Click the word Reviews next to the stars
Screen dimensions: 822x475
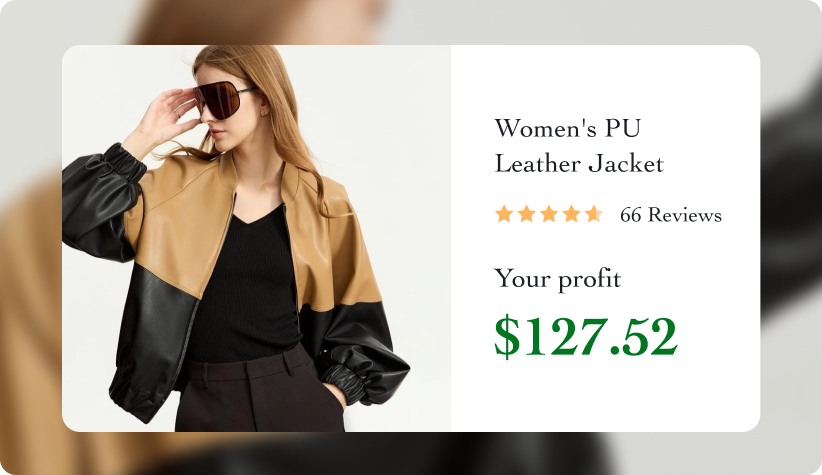685,215
